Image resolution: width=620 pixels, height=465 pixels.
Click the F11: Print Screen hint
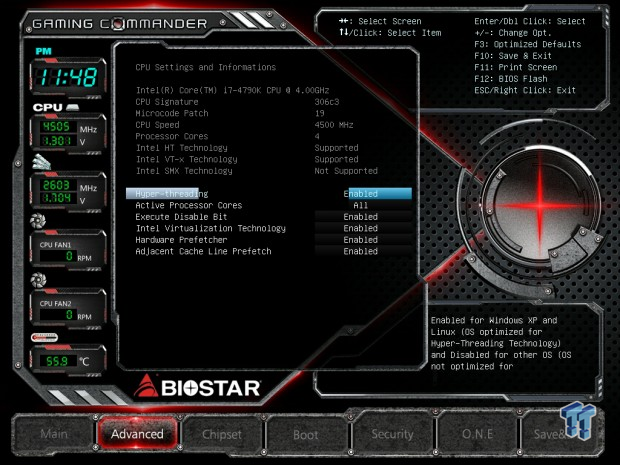click(516, 67)
